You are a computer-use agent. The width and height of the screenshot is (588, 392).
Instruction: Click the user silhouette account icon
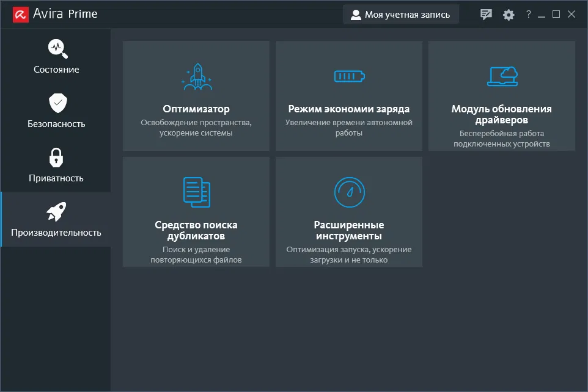coord(356,15)
